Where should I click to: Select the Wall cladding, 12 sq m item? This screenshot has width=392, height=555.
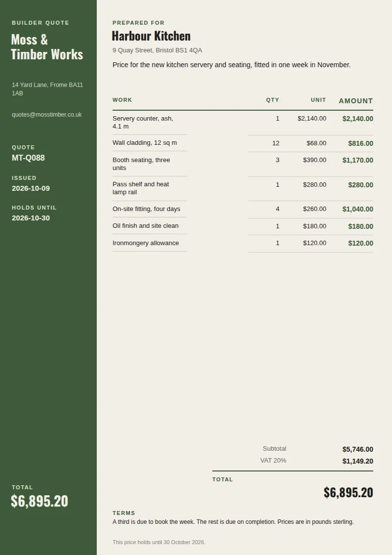[145, 143]
